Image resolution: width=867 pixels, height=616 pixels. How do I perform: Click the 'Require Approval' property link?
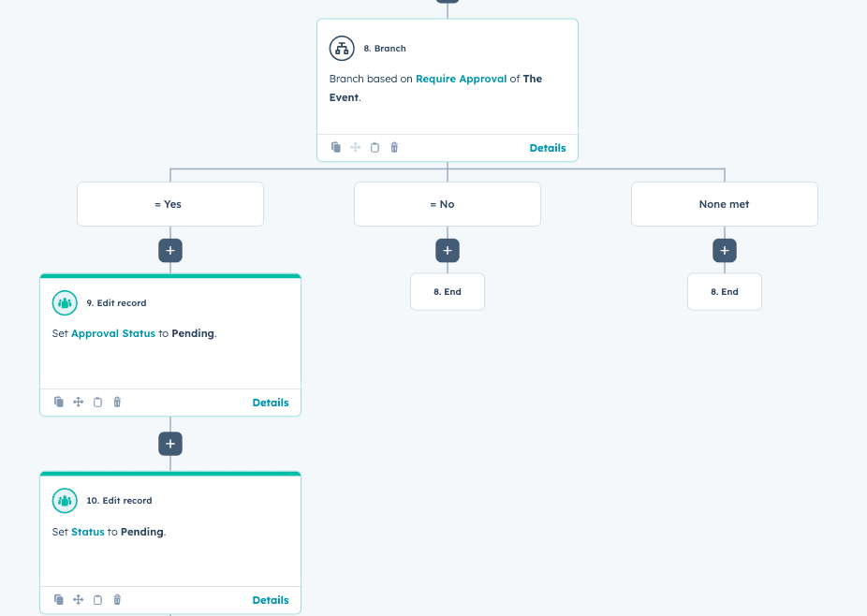pyautogui.click(x=461, y=80)
